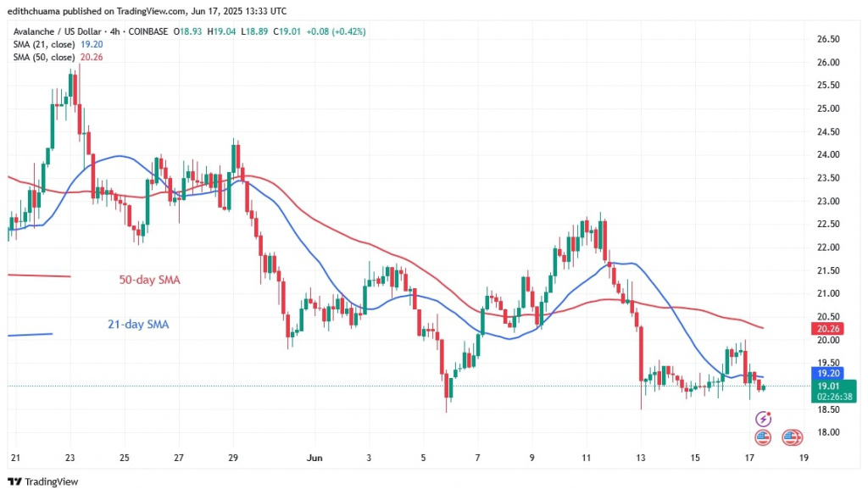Click the short red line left of 50-day SMA
Viewport: 868px width, 495px height.
pos(38,275)
